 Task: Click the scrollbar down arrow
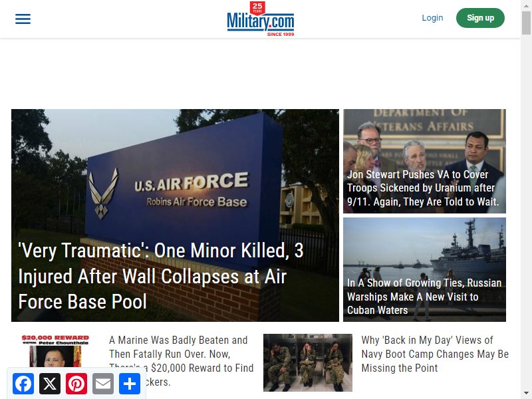526,394
